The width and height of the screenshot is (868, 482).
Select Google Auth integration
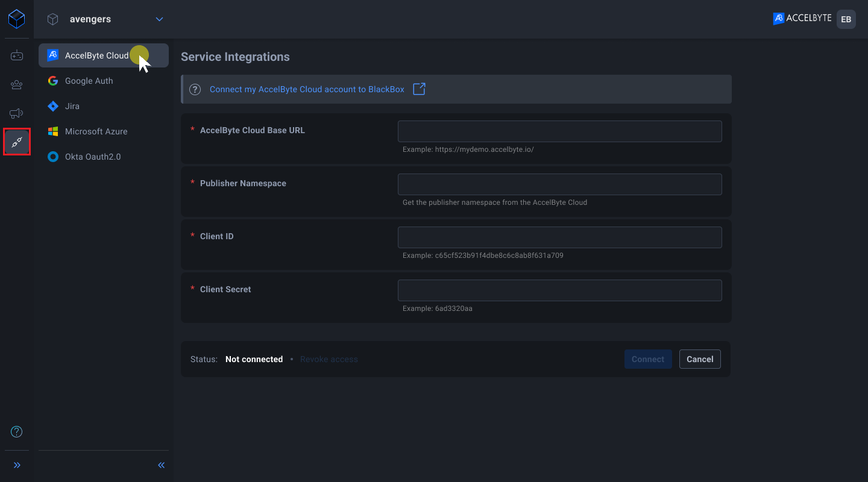click(104, 81)
